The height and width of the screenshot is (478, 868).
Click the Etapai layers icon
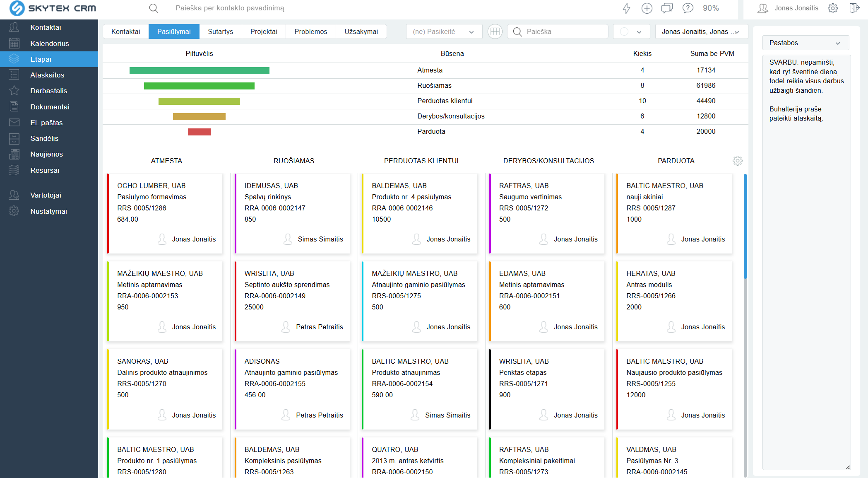pos(14,59)
